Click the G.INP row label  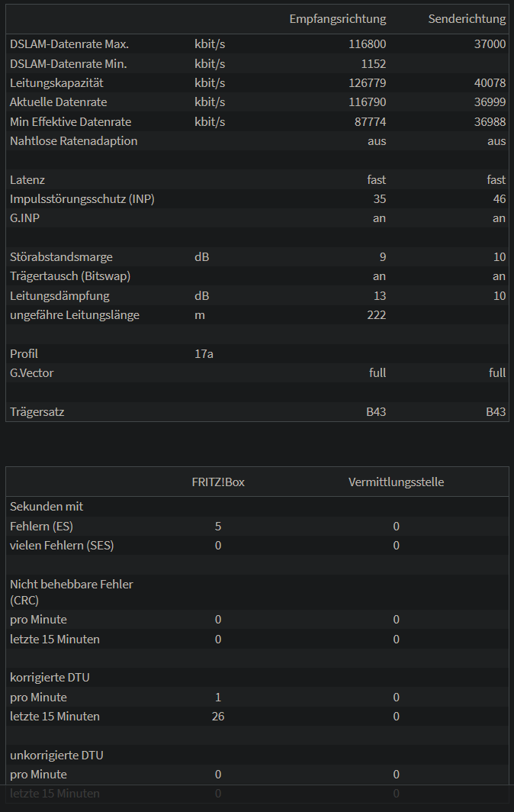point(25,218)
